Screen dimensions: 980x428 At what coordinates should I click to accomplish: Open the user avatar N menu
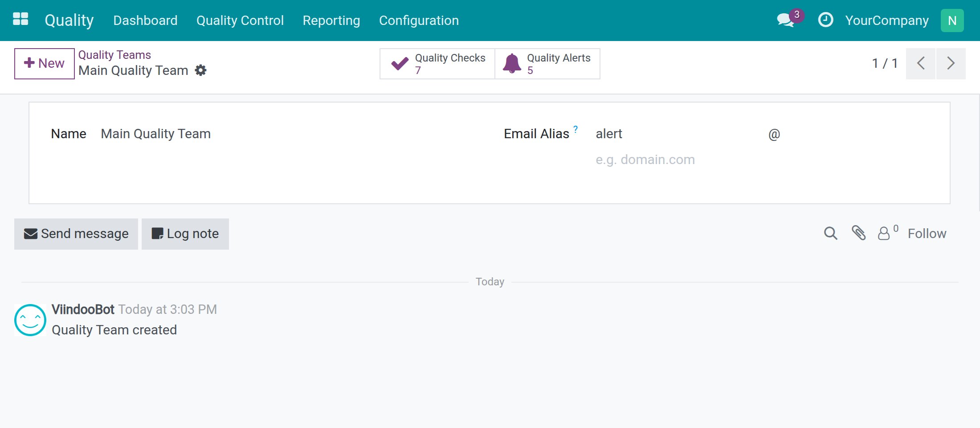[x=952, y=21]
